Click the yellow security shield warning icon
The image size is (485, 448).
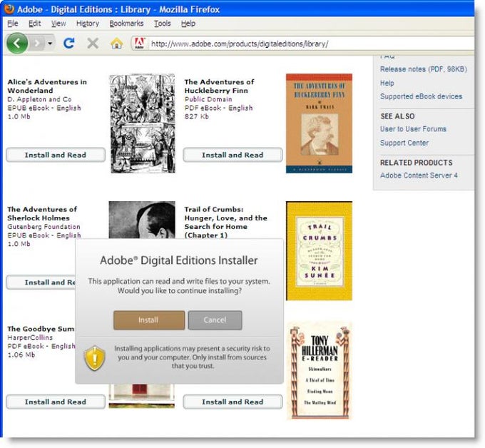pyautogui.click(x=95, y=358)
